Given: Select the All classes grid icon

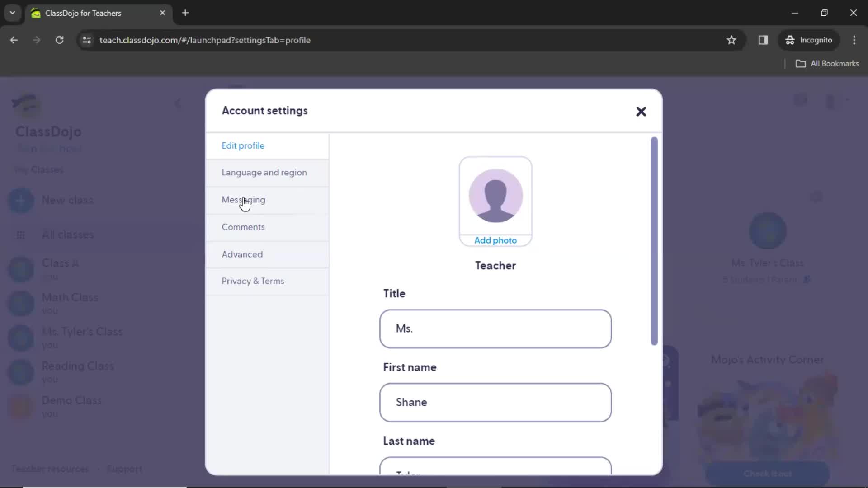Looking at the screenshot, I should (x=20, y=235).
